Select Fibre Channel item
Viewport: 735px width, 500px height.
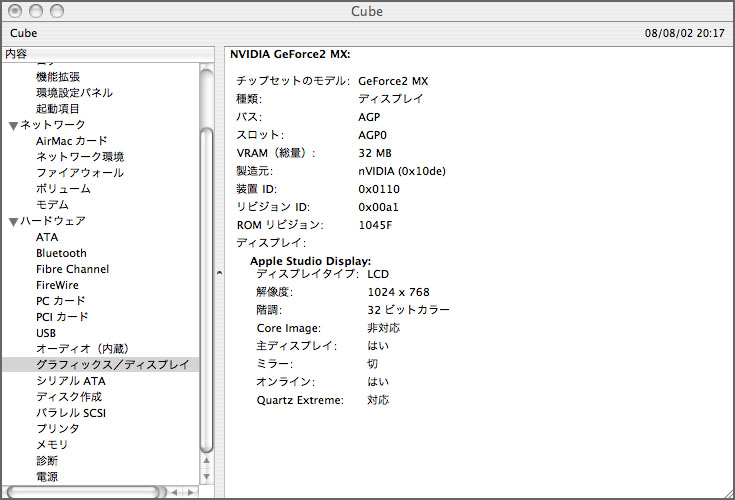(72, 269)
